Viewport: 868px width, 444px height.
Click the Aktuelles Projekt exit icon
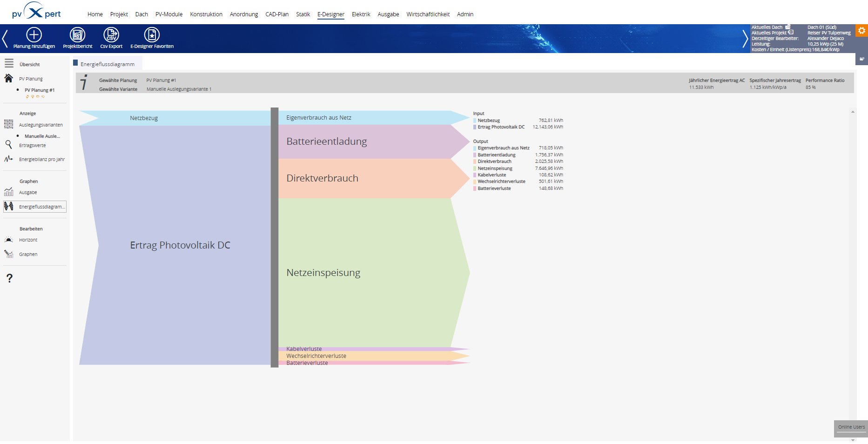tap(790, 33)
